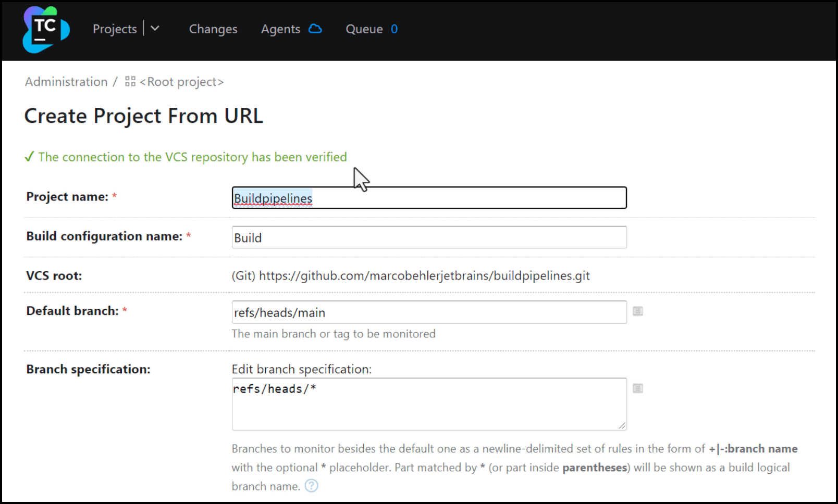Go to the Changes page

[213, 29]
